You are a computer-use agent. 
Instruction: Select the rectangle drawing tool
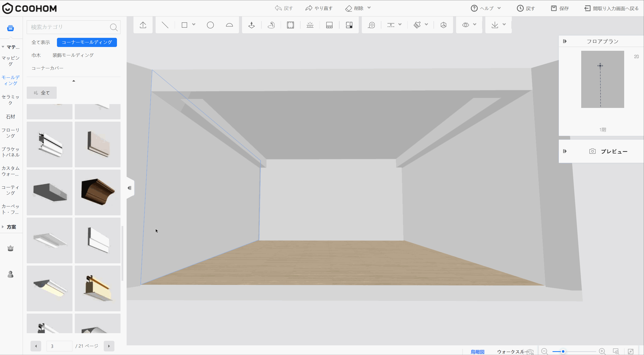[x=184, y=25]
